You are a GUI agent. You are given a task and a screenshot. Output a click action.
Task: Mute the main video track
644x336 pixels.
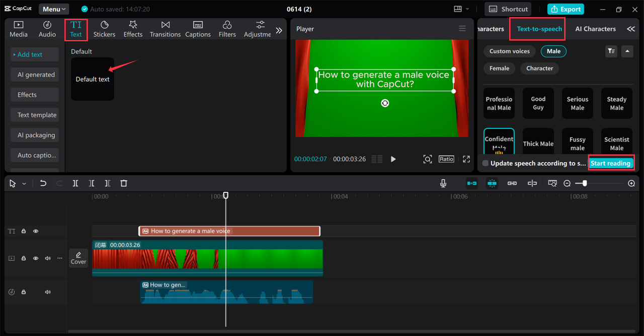pos(48,258)
